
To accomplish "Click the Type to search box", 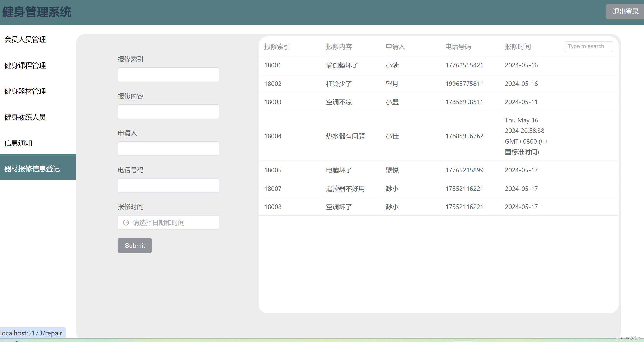I will pos(588,46).
